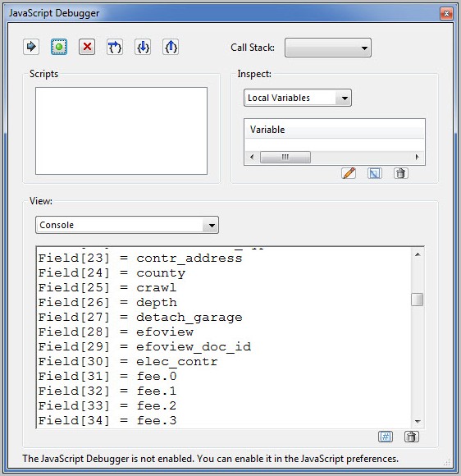Click the line 'Field[29] = efoview_doc_id'
461x476 pixels.
coord(144,346)
